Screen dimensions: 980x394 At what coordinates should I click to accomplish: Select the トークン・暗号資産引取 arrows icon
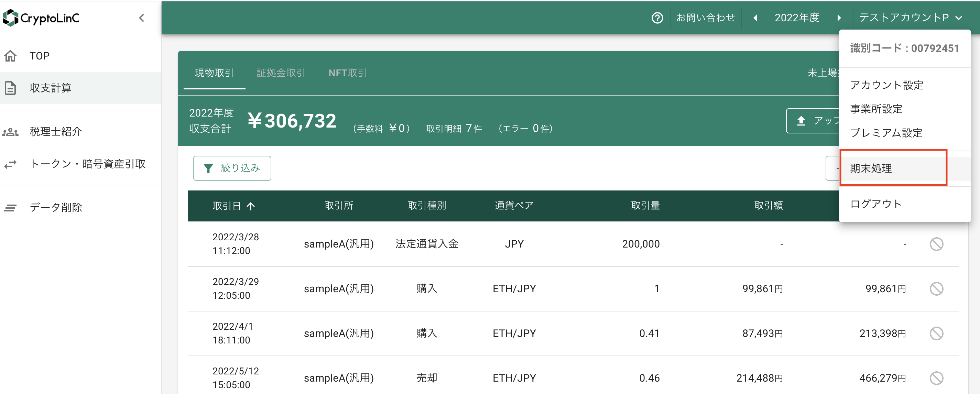coord(11,164)
